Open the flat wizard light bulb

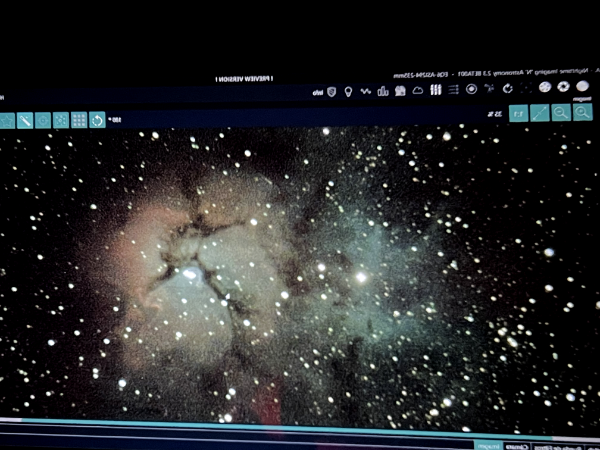tap(348, 92)
